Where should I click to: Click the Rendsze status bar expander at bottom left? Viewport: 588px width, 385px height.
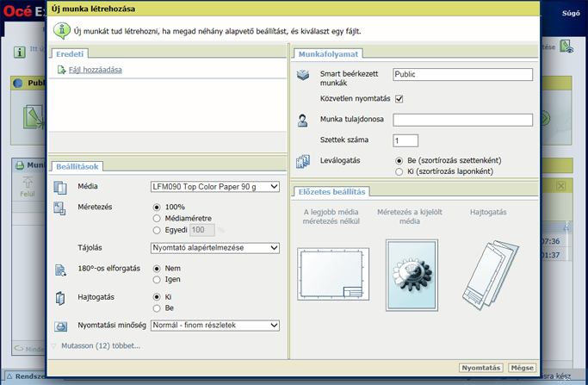(x=9, y=376)
